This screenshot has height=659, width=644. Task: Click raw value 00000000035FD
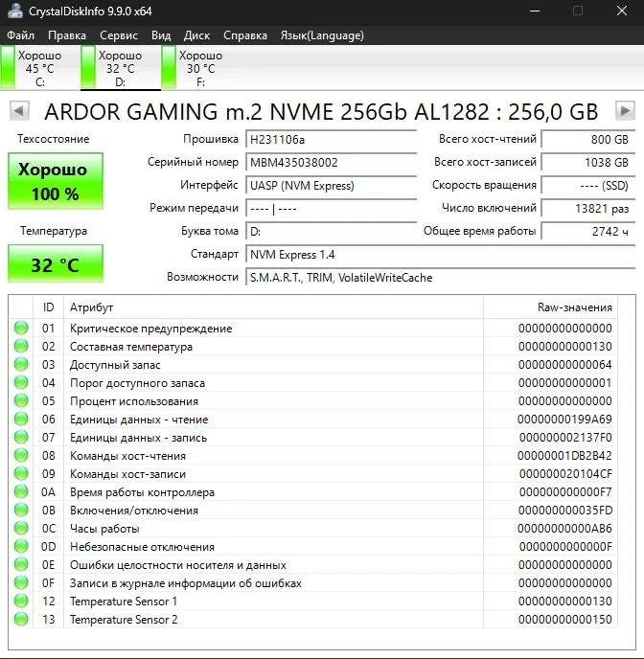(x=565, y=511)
